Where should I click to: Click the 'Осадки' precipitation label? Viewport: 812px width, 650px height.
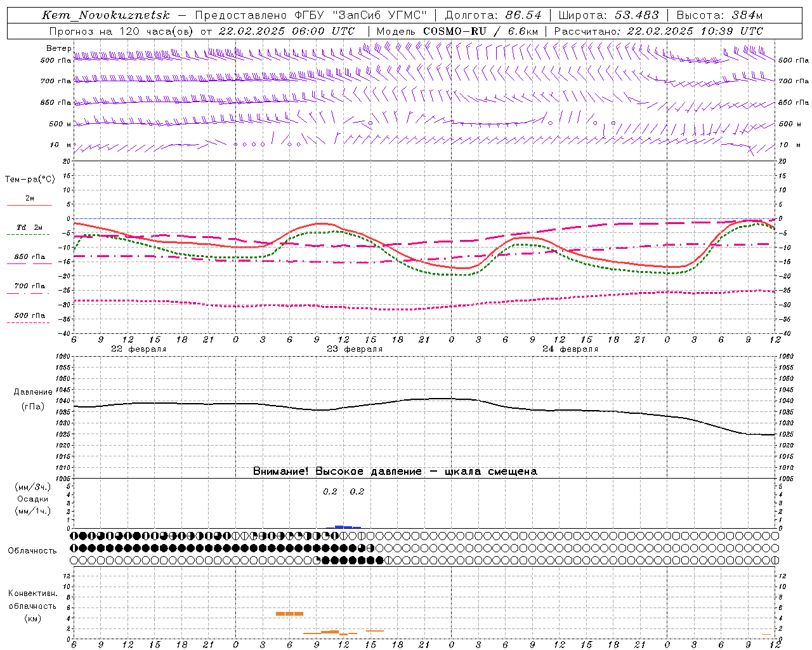pos(33,499)
